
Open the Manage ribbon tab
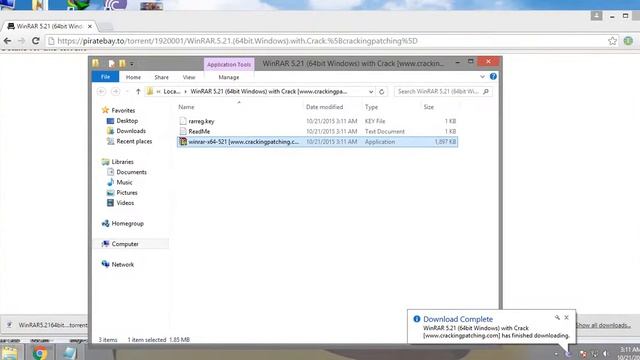click(229, 77)
